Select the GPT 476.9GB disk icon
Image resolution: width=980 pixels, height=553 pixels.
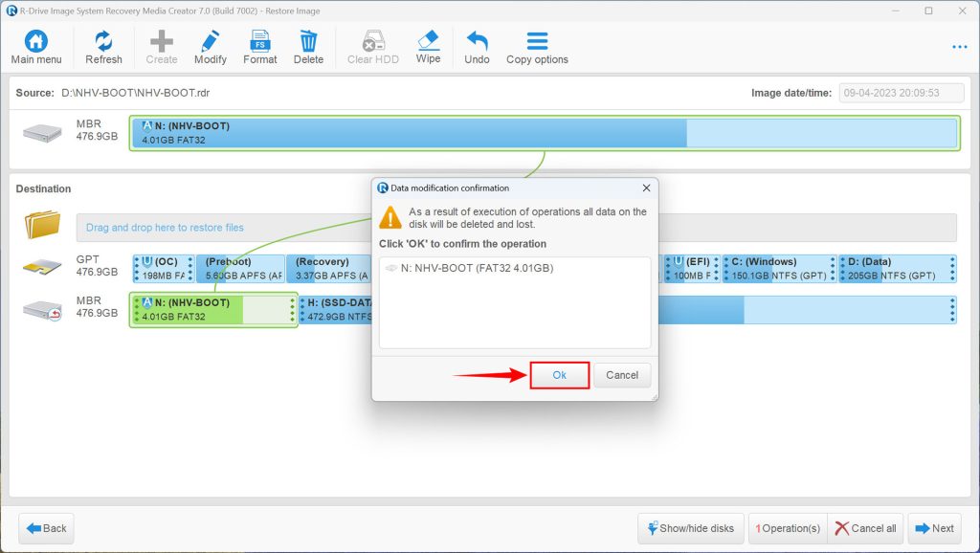[42, 268]
